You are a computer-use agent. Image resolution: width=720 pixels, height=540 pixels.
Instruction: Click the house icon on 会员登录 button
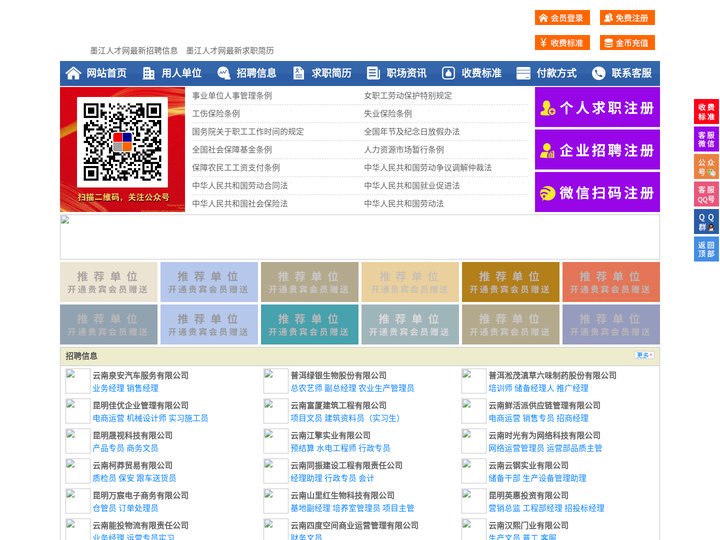click(x=543, y=18)
